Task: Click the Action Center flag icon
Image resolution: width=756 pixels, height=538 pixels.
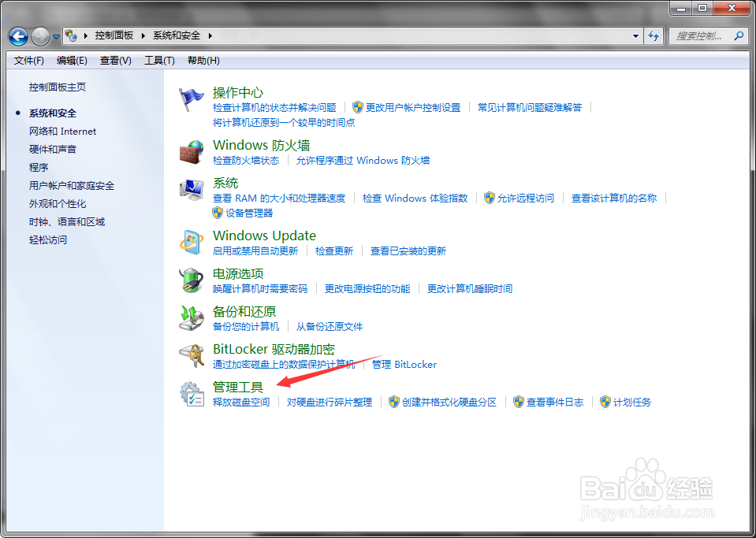Action: point(192,100)
